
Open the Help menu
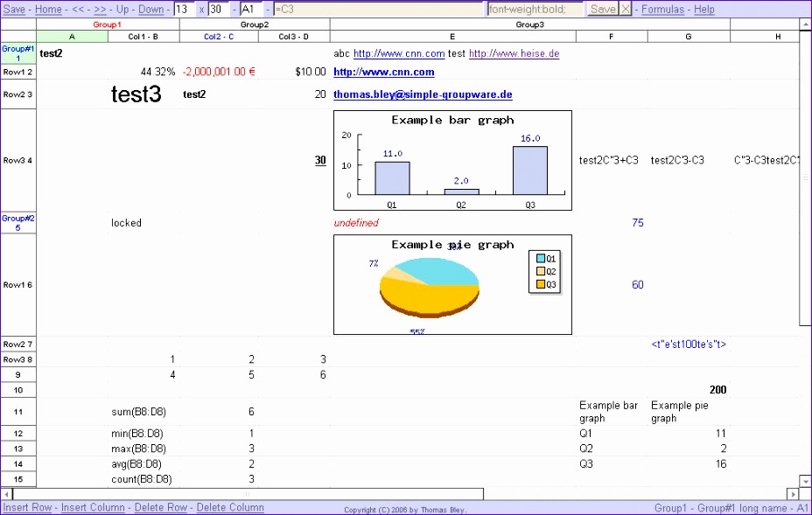704,9
